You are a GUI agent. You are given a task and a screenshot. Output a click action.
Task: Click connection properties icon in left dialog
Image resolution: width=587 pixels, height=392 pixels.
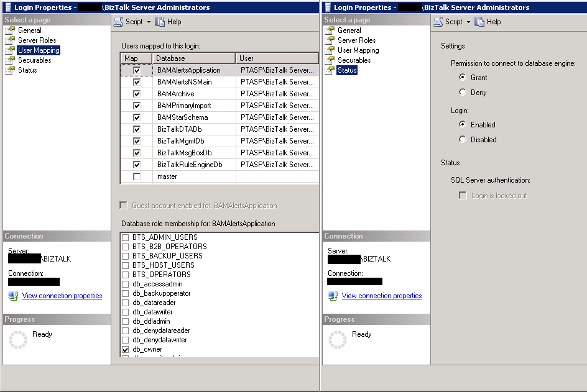coord(13,296)
